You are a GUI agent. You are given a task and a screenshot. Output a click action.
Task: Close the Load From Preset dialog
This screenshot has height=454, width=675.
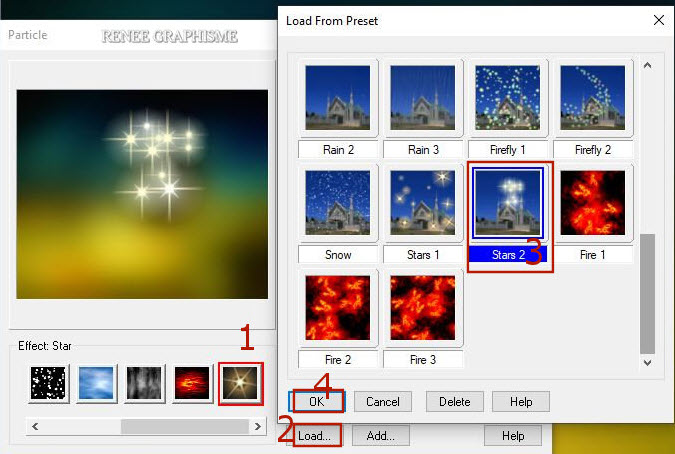tap(659, 20)
